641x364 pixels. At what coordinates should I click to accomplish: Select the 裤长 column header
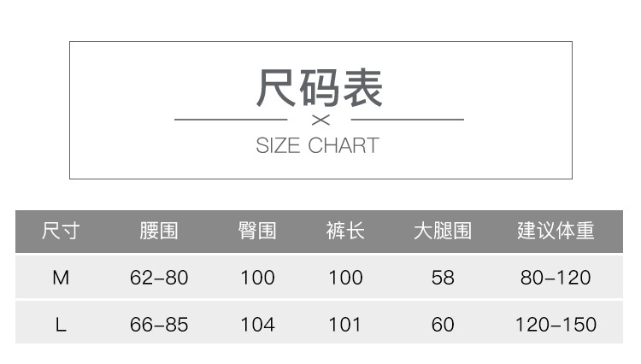click(x=345, y=231)
